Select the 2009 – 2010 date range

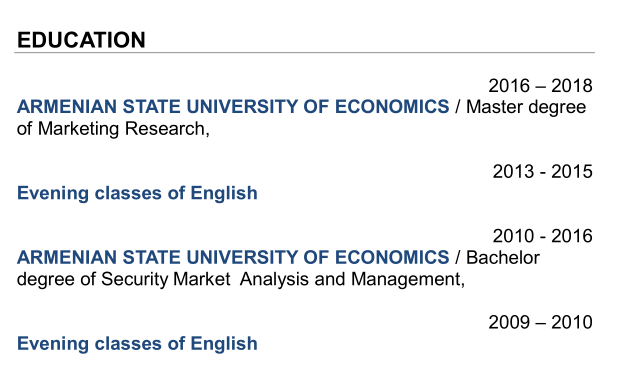540,323
